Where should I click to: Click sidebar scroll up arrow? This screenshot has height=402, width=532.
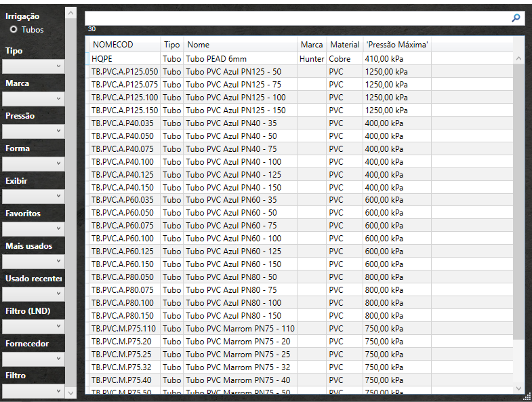click(70, 13)
